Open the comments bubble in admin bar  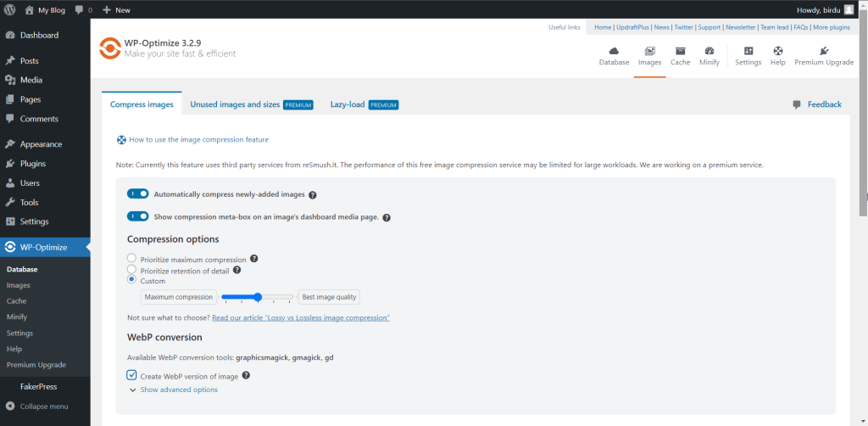(x=79, y=9)
